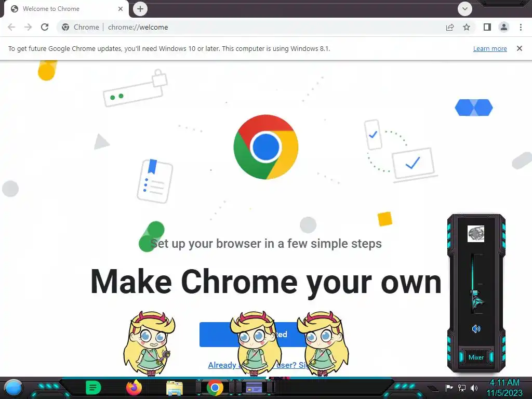Image resolution: width=532 pixels, height=399 pixels.
Task: Click the large Chrome logo
Action: click(266, 147)
